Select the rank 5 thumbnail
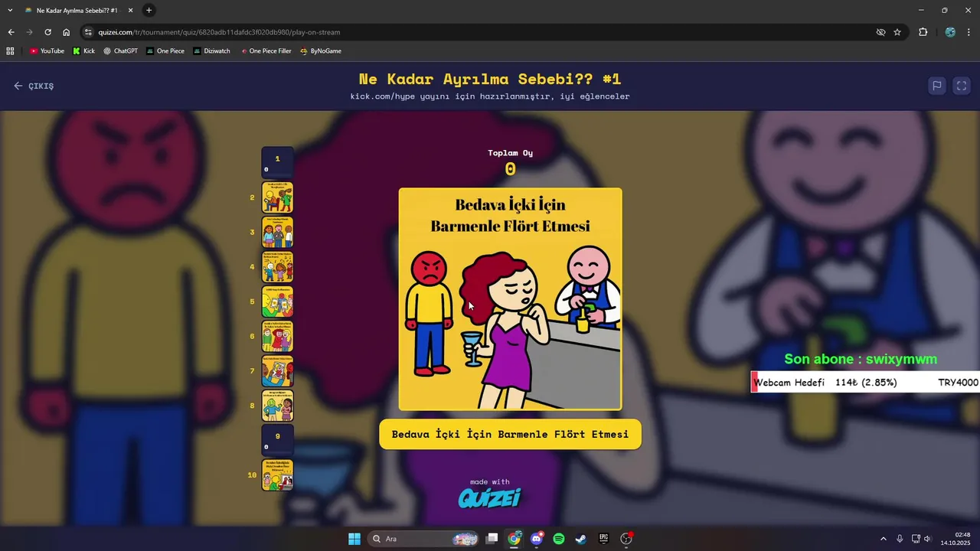The image size is (980, 551). 277,302
